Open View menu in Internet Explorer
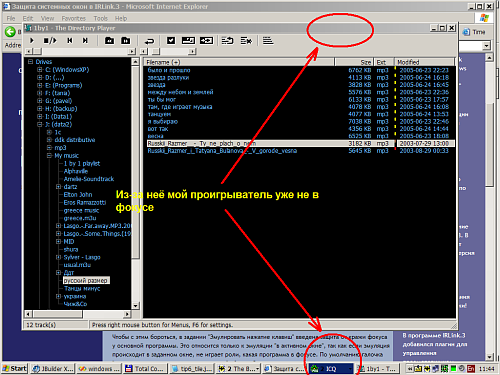 tap(47, 18)
